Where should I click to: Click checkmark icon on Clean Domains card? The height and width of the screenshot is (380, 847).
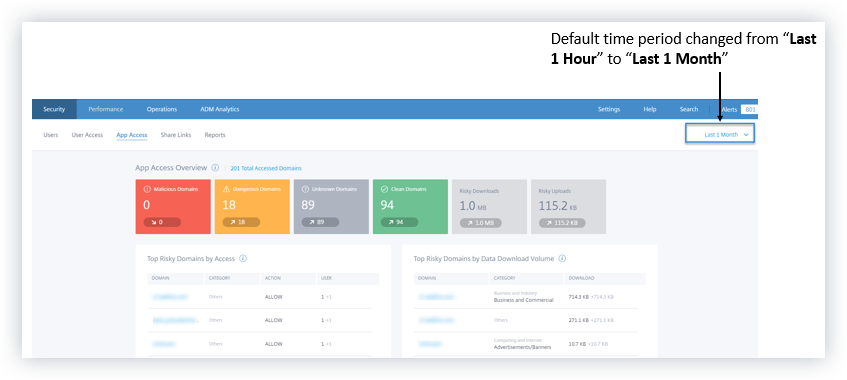click(x=385, y=190)
